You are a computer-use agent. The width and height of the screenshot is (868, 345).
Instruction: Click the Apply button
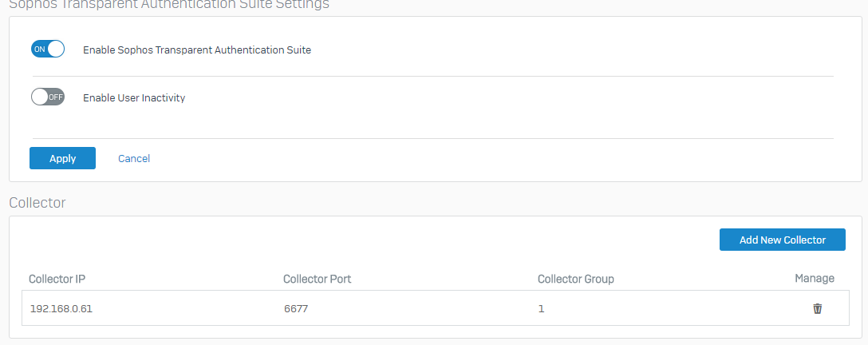click(62, 158)
